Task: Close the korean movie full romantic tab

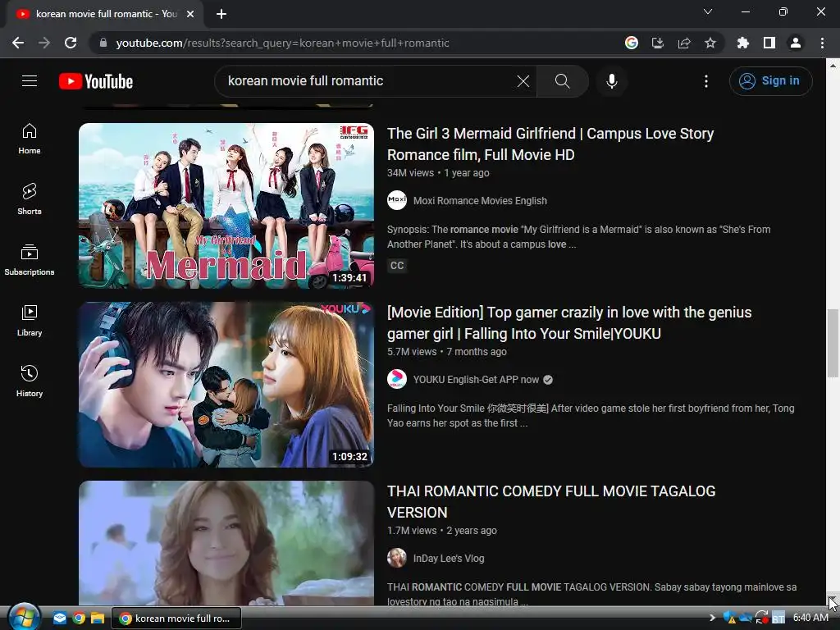Action: [x=190, y=14]
